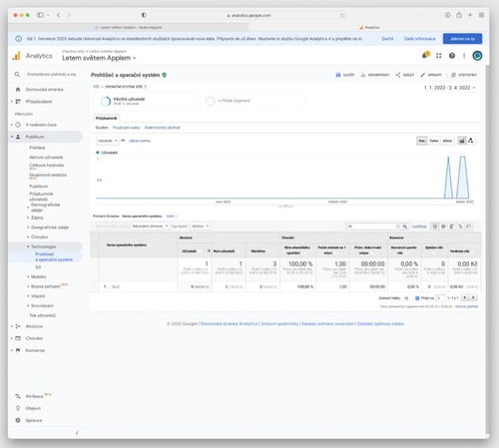Click the blue banner action button
This screenshot has width=499, height=448.
(x=462, y=39)
